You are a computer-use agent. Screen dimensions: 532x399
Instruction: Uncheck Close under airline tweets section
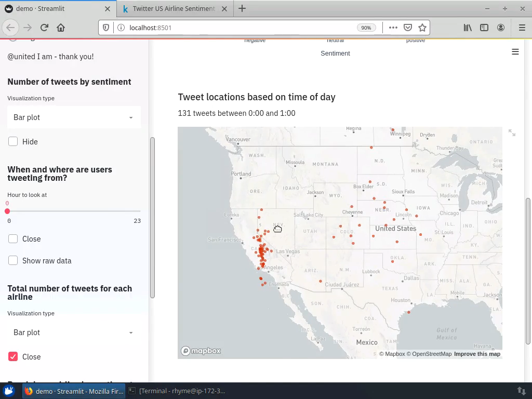coord(13,356)
